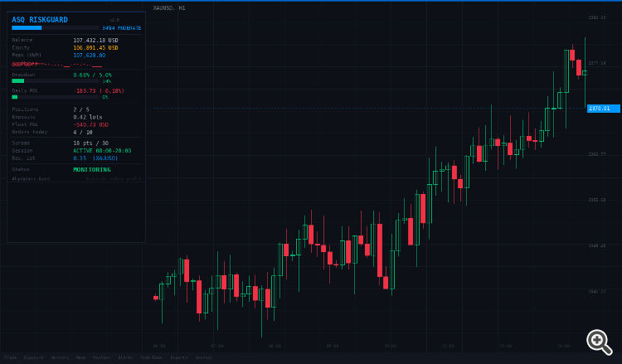
Task: Click the Spread value 18 pts / 30
Action: click(91, 143)
